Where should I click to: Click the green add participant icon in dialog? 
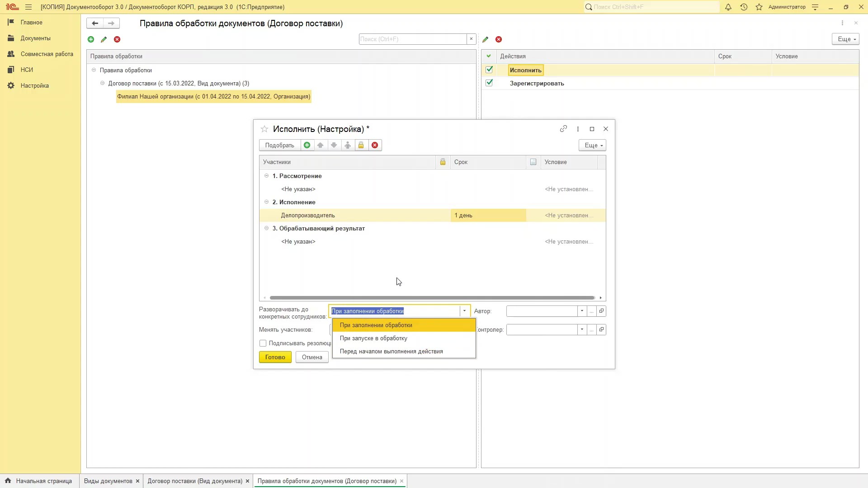tap(307, 145)
